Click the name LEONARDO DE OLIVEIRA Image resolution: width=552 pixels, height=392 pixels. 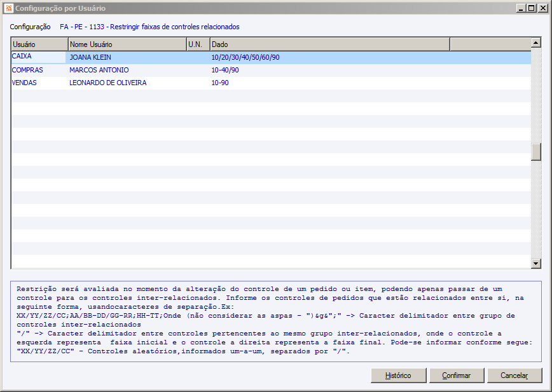[x=107, y=83]
